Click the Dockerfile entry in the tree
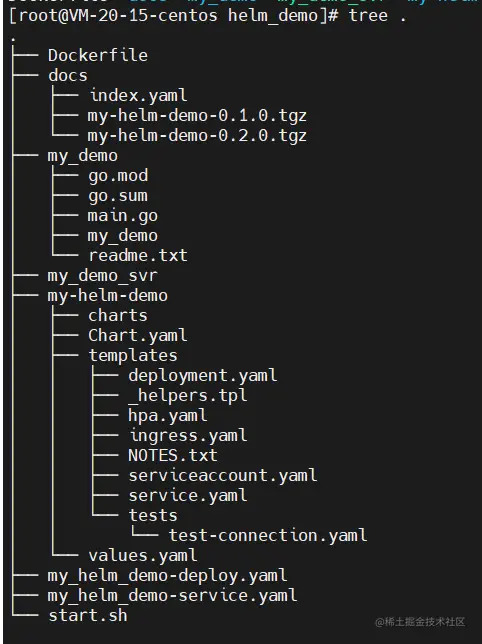The height and width of the screenshot is (644, 482). pyautogui.click(x=98, y=55)
